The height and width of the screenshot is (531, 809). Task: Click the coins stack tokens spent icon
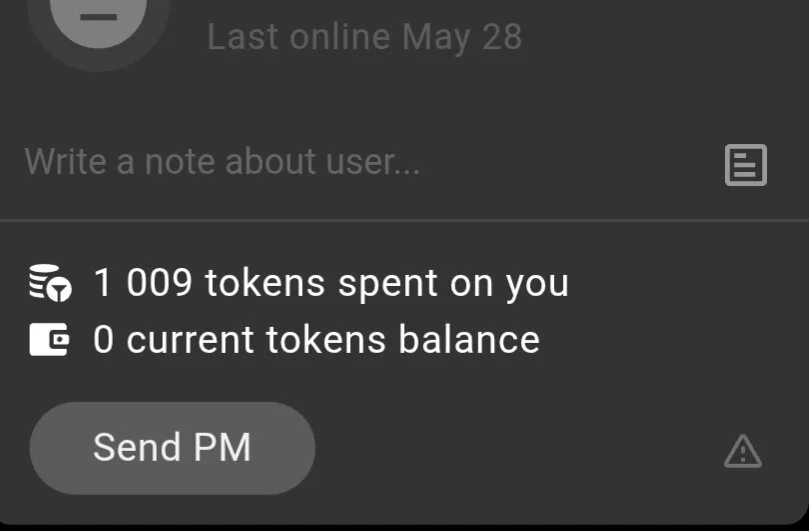(x=50, y=283)
